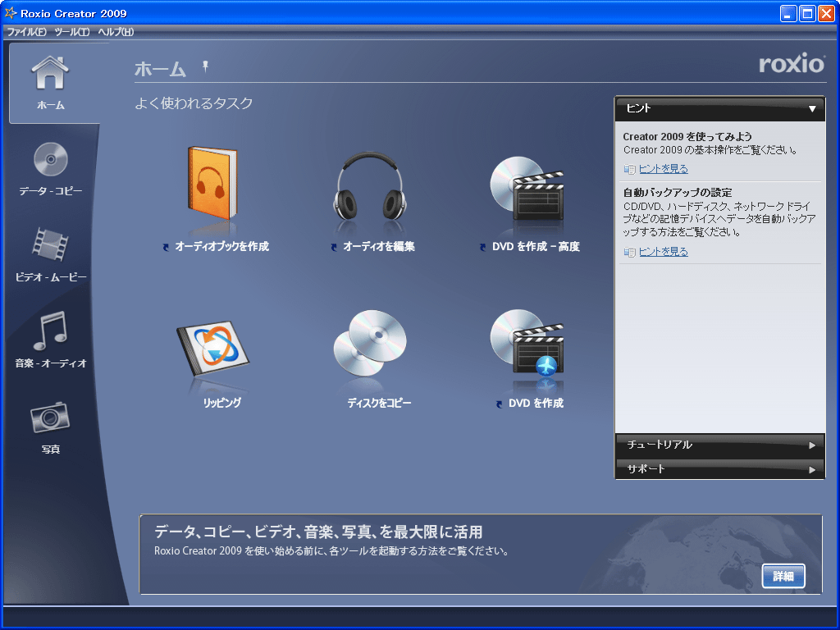Screen dimensions: 840x630
Task: Select the 音楽 - オーディオ music note icon
Action: (50, 330)
